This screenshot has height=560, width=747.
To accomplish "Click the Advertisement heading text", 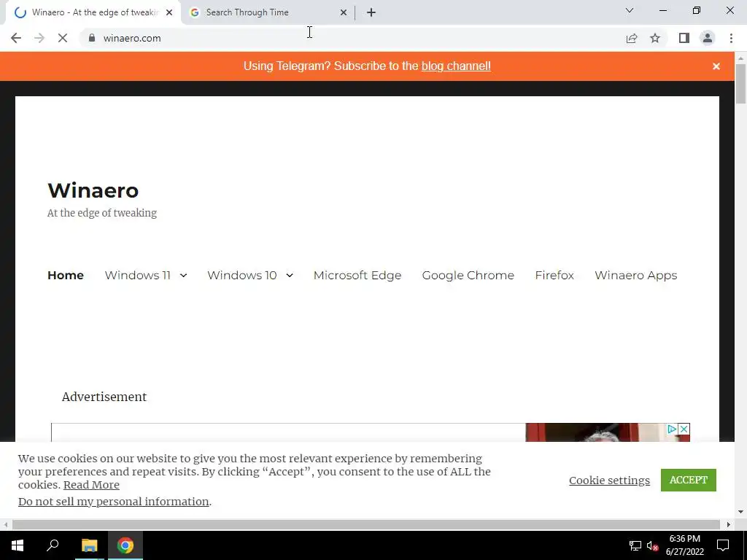I will pyautogui.click(x=104, y=397).
